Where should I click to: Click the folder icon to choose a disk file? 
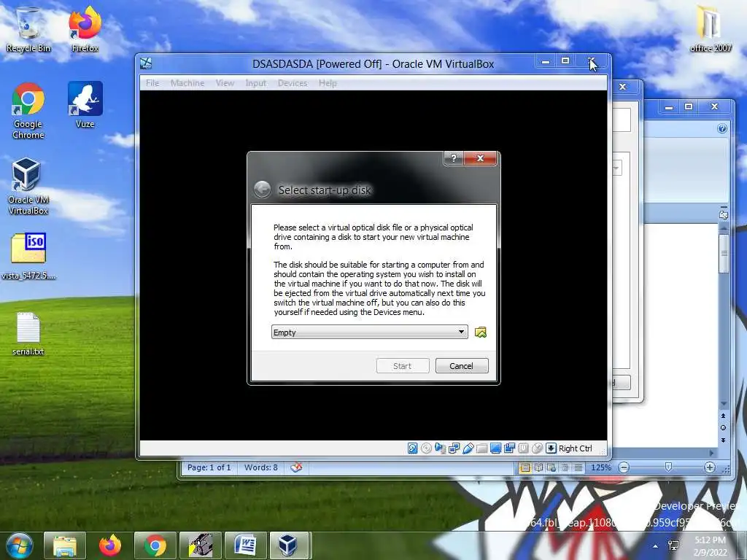click(481, 332)
